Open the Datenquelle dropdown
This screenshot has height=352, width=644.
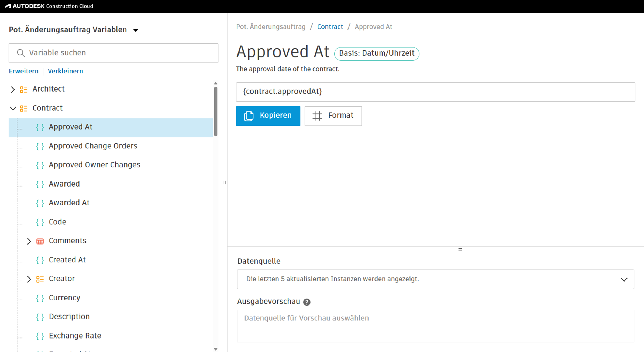[435, 279]
